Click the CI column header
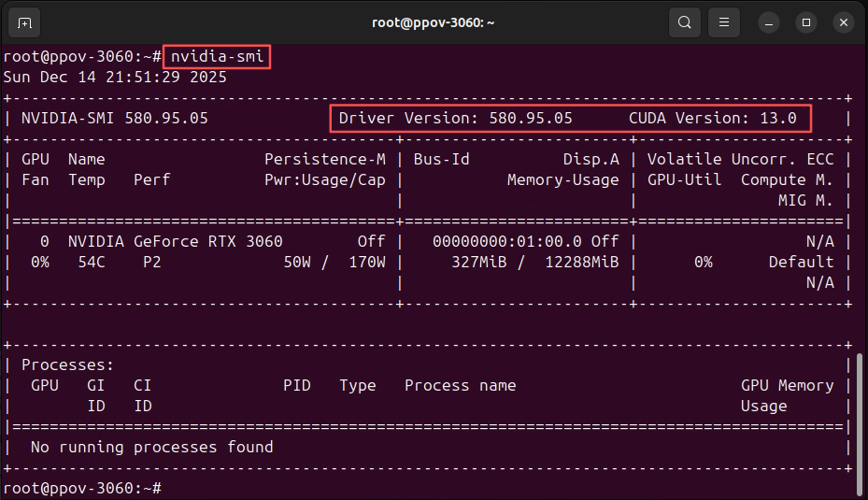868x500 pixels. pos(142,385)
